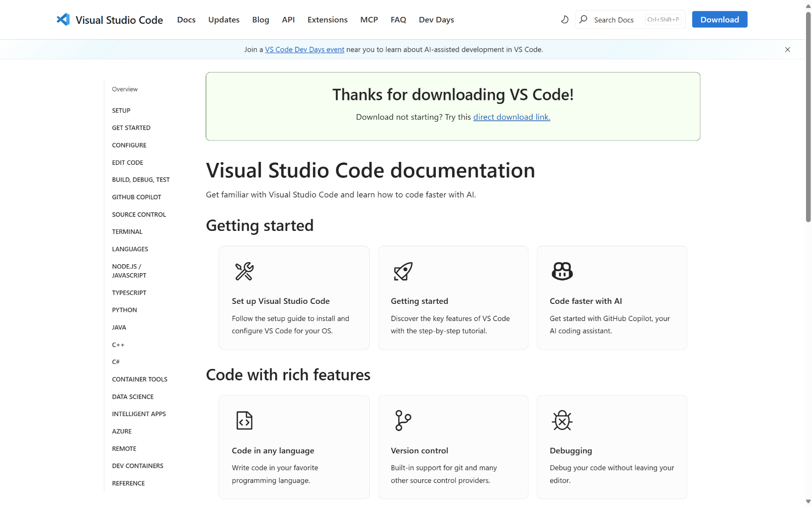Open the Version control card title
Image resolution: width=812 pixels, height=507 pixels.
point(419,451)
